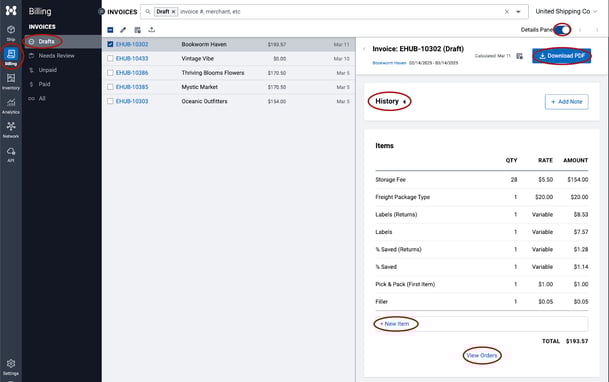Open the search filter dropdown arrow
This screenshot has width=609, height=382.
518,12
